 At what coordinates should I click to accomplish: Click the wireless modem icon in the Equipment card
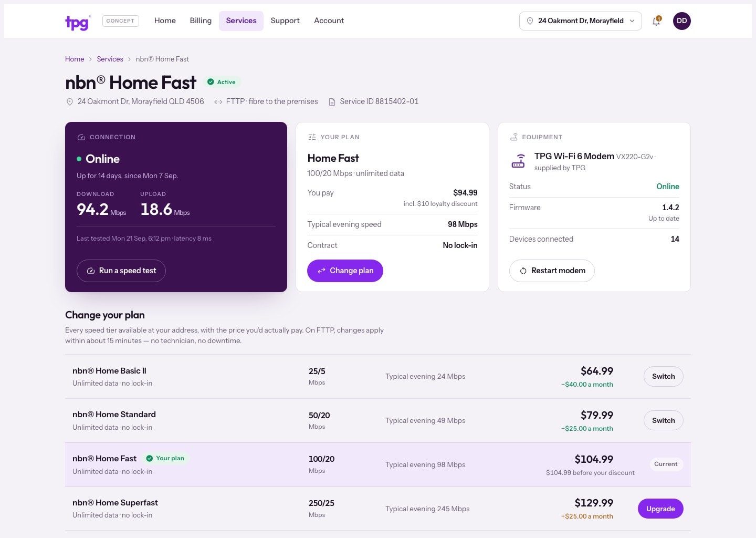[x=518, y=161]
